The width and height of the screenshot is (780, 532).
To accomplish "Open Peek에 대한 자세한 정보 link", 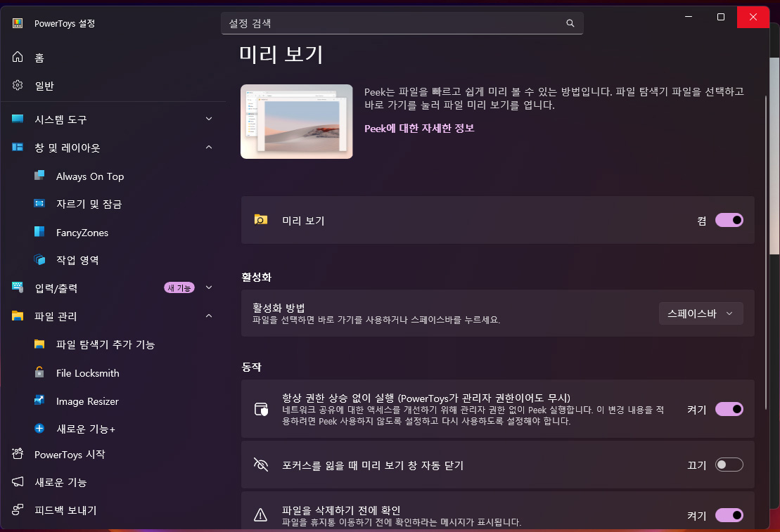I will 419,129.
